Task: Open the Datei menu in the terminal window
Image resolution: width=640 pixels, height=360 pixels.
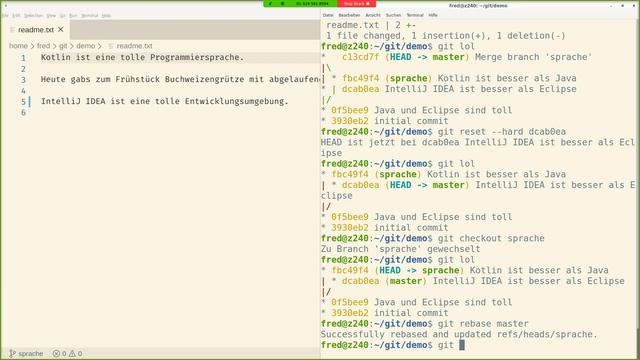Action: 328,15
